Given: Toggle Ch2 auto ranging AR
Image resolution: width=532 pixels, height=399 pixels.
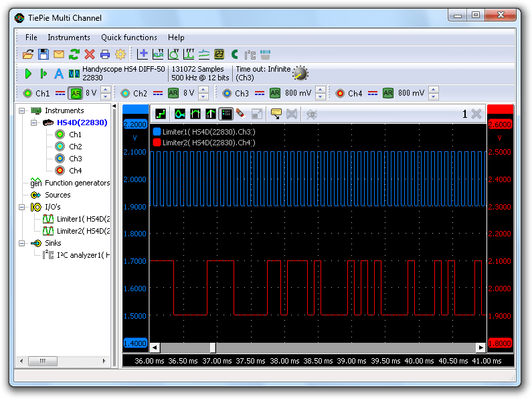Looking at the screenshot, I should click(x=173, y=93).
